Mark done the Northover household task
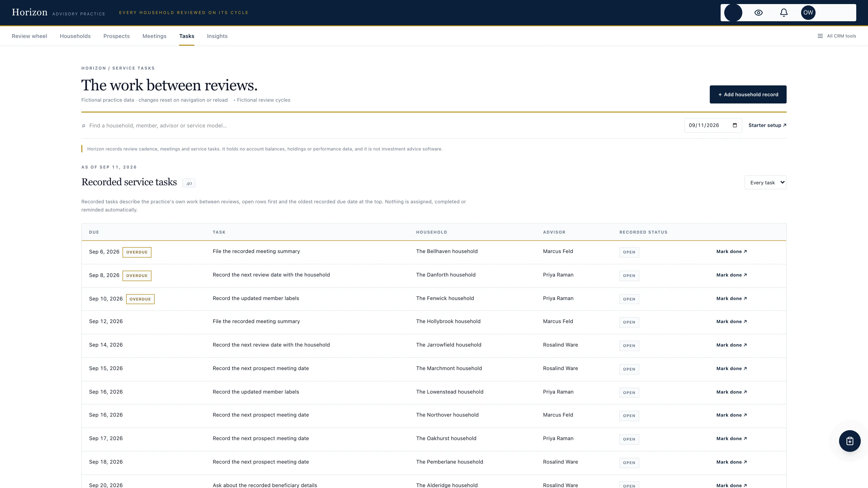This screenshot has width=868, height=488. point(731,415)
